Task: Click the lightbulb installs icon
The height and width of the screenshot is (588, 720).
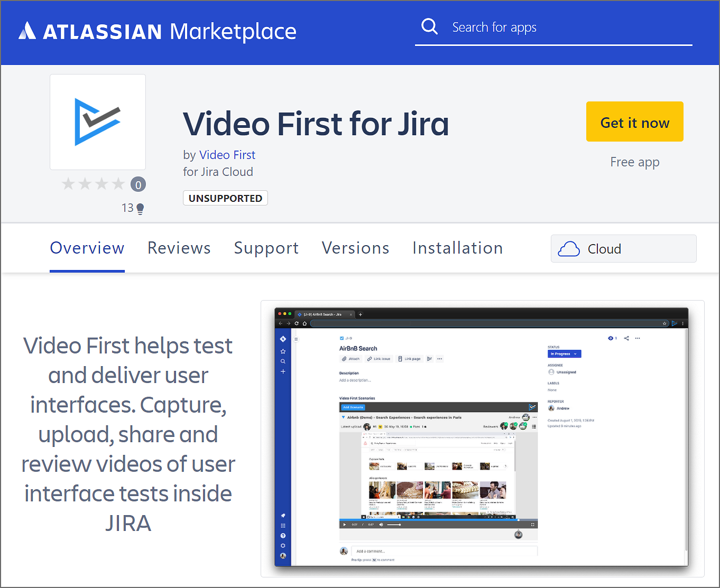Action: click(x=140, y=209)
